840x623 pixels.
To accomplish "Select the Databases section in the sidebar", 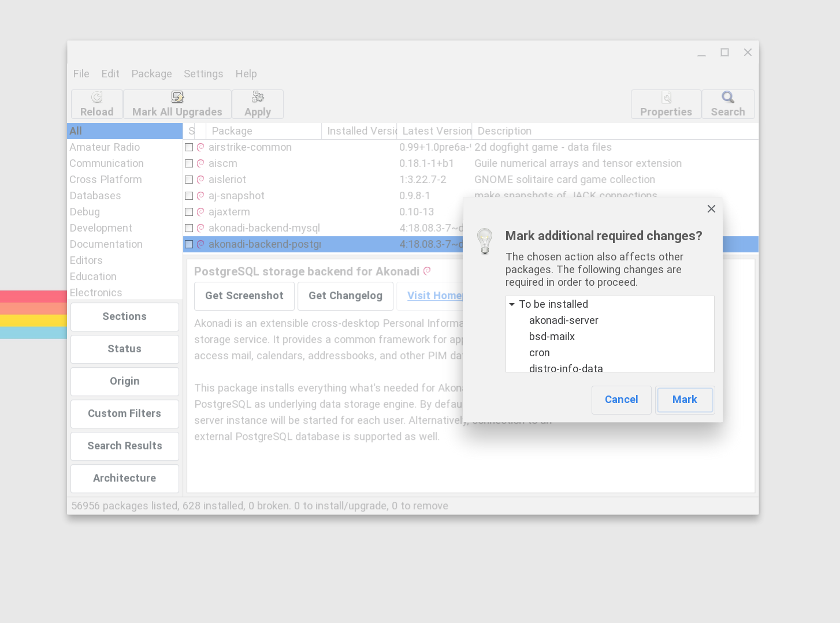I will (x=95, y=196).
